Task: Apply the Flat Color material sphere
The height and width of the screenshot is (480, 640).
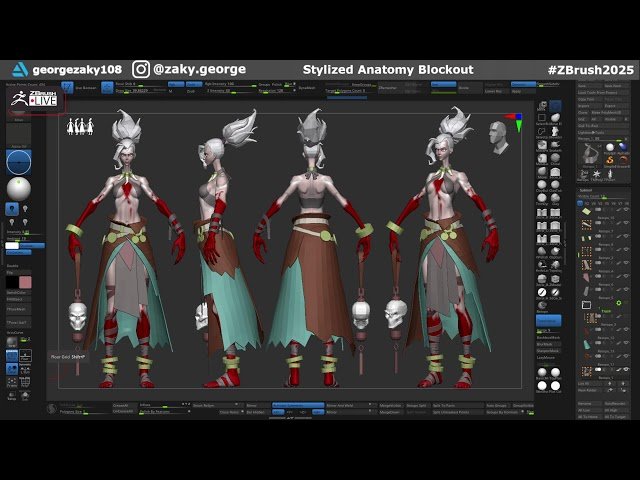Action: (555, 385)
